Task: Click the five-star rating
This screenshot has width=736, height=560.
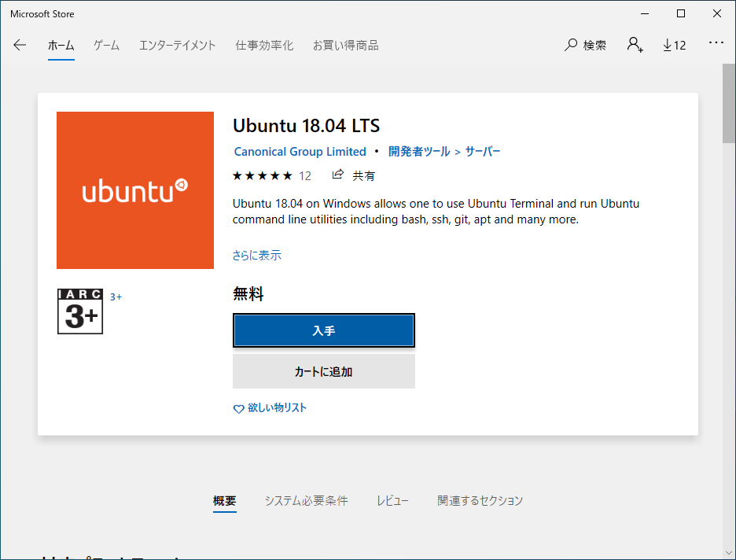Action: pyautogui.click(x=263, y=176)
